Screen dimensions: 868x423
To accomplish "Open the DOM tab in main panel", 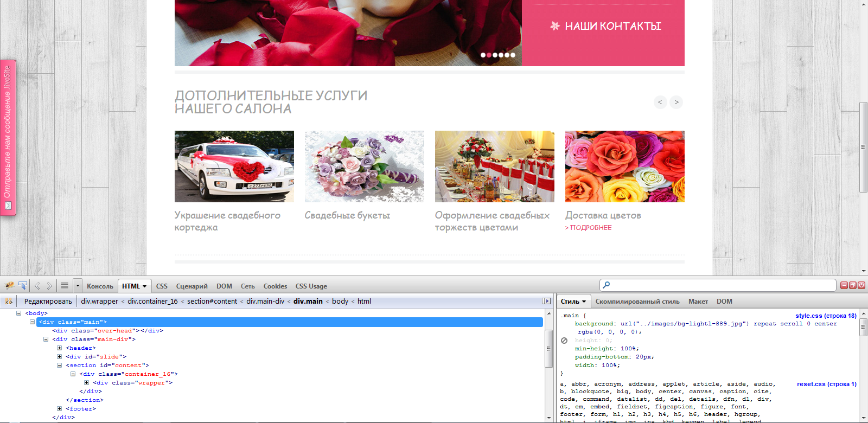I will (x=224, y=286).
